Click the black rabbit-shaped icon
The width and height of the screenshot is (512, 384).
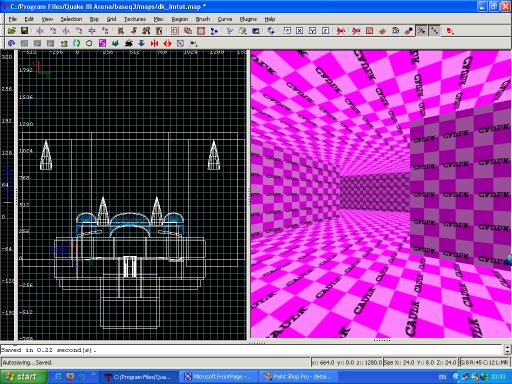point(128,43)
